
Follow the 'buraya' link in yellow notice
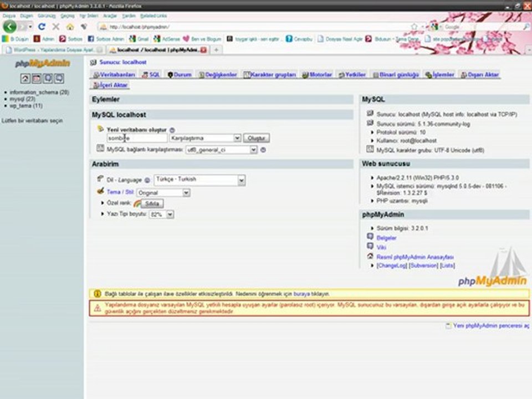click(301, 294)
